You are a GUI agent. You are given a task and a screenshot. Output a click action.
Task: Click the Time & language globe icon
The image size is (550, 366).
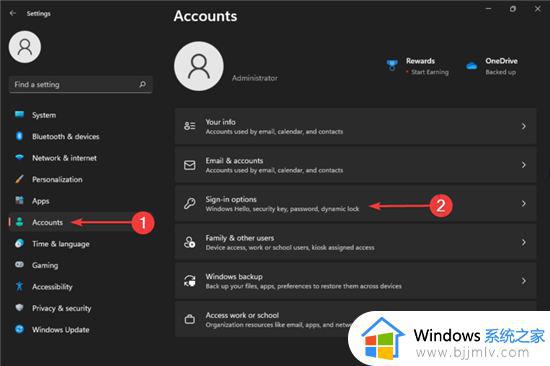[19, 243]
